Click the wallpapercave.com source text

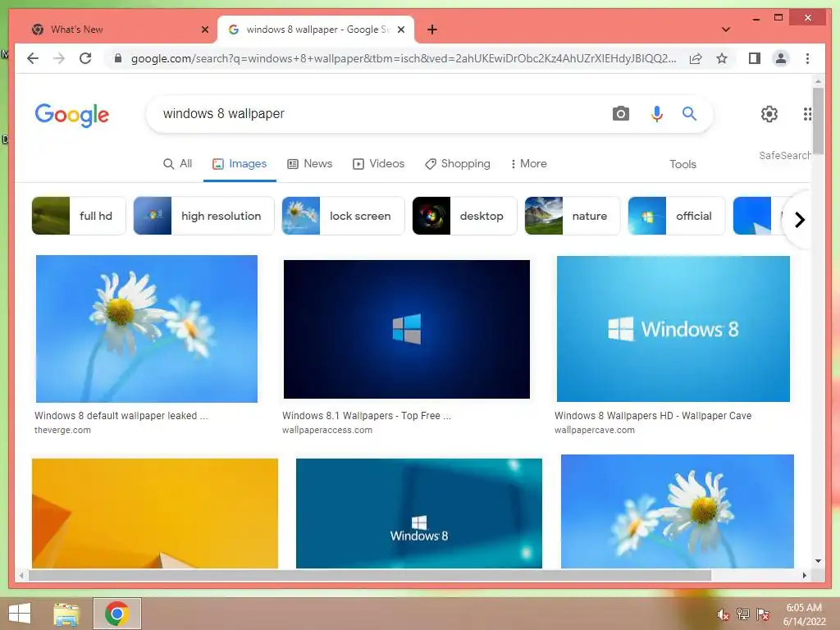594,430
